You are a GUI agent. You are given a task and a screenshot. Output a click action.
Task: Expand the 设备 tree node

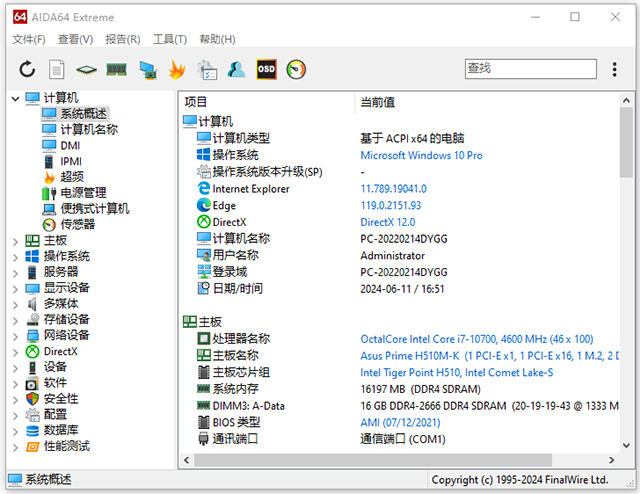(x=16, y=368)
